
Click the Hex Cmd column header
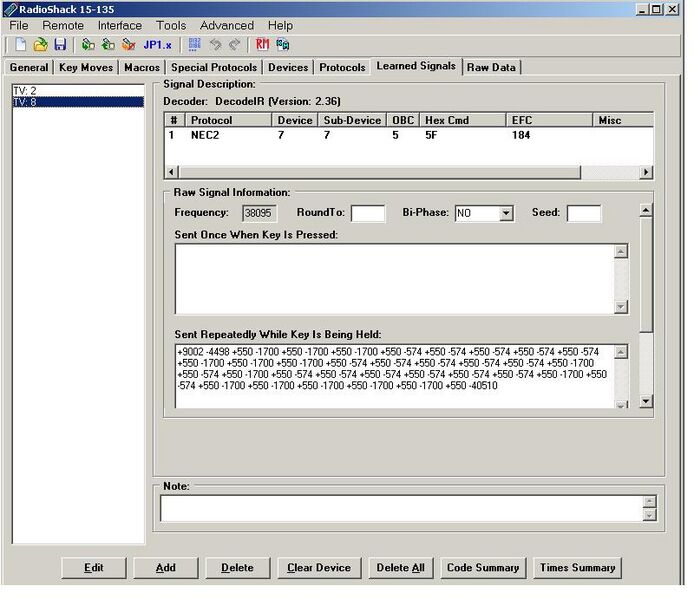(x=463, y=120)
